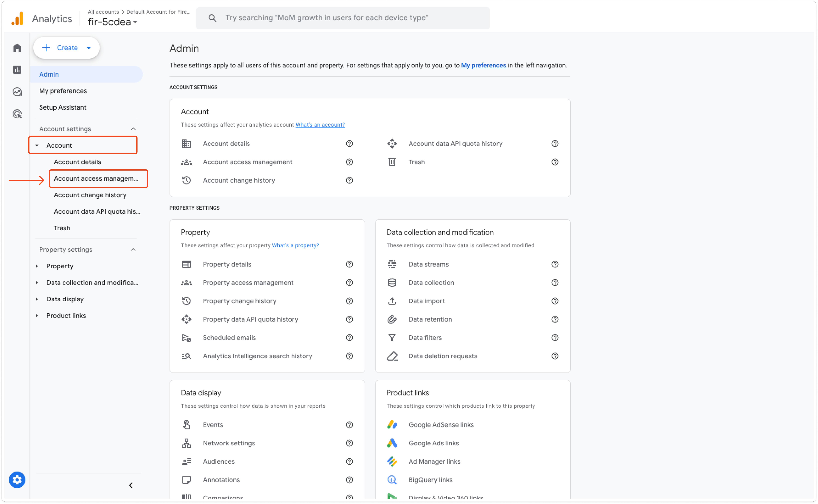Click the What's an account? link
The image size is (818, 504).
(320, 125)
